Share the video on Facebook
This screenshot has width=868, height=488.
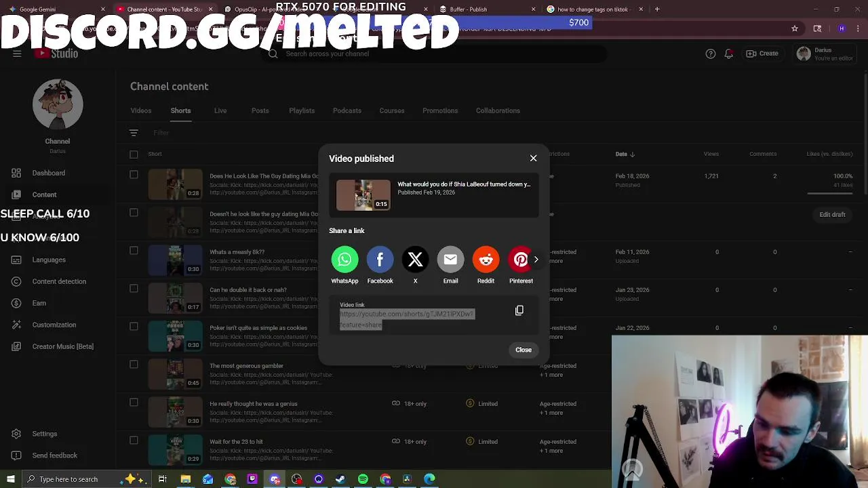[x=380, y=260]
